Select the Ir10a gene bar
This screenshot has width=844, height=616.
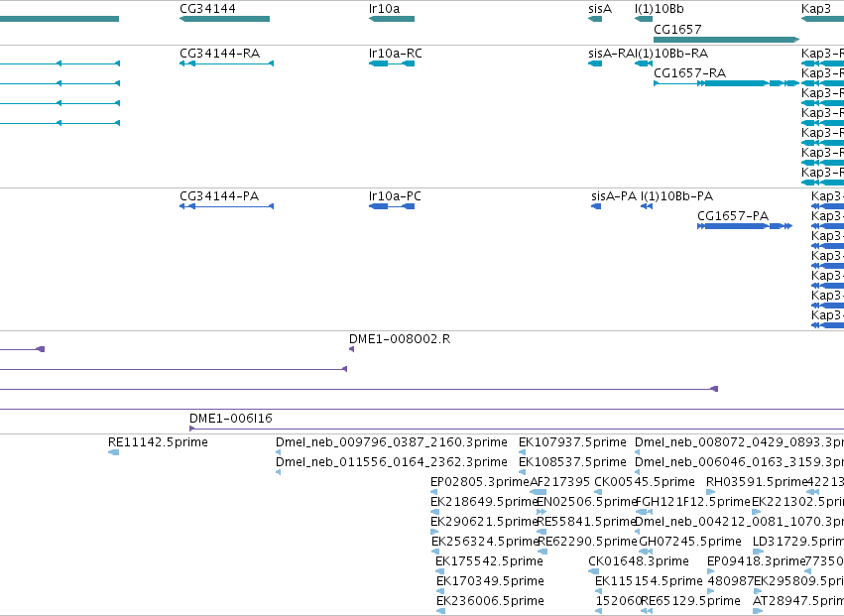click(x=392, y=19)
